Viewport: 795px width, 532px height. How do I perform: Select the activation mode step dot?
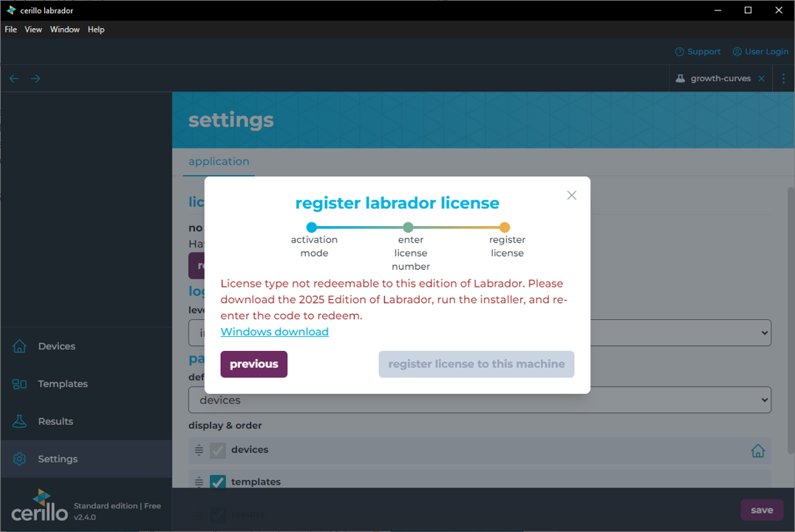pyautogui.click(x=312, y=227)
